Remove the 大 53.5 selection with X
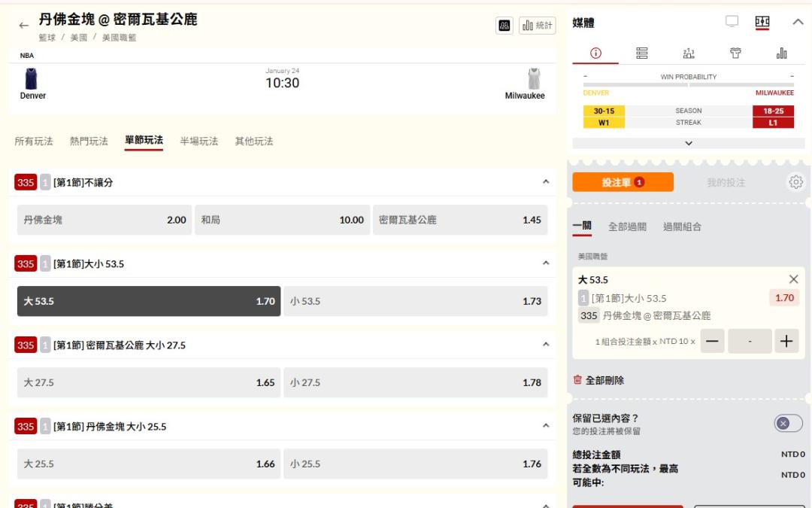Screen dimensions: 812x508 (x=793, y=279)
